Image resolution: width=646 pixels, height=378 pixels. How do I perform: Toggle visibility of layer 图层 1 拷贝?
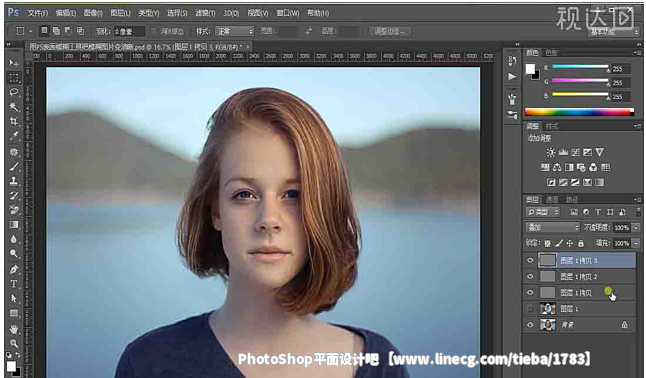530,292
